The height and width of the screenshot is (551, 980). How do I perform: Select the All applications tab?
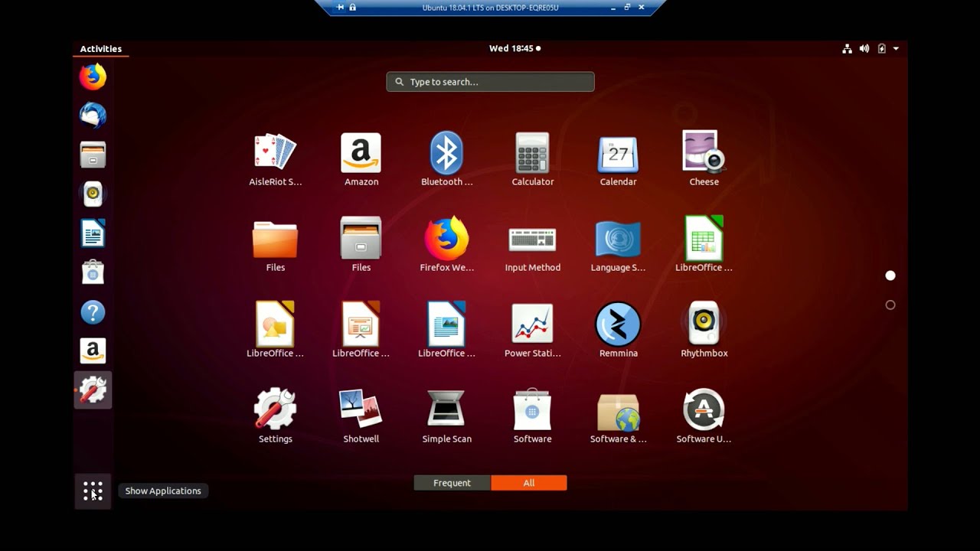tap(529, 483)
